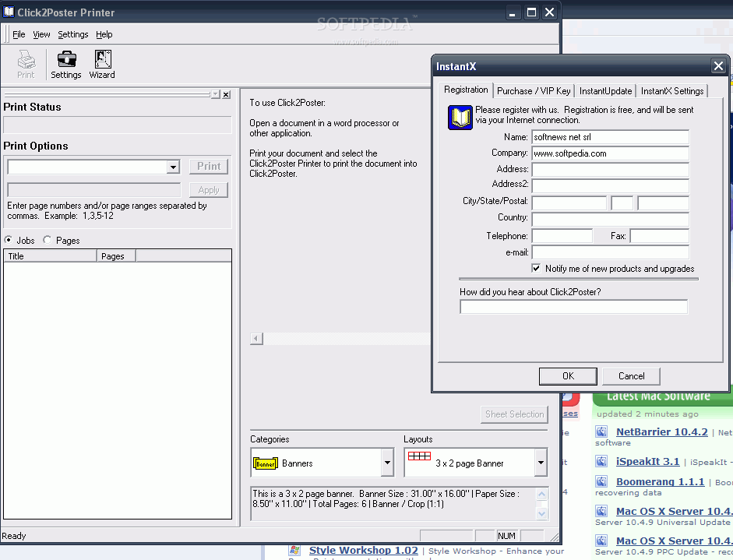Screen dimensions: 733x560
Task: Click the preview scrollbar left arrow
Action: click(256, 339)
